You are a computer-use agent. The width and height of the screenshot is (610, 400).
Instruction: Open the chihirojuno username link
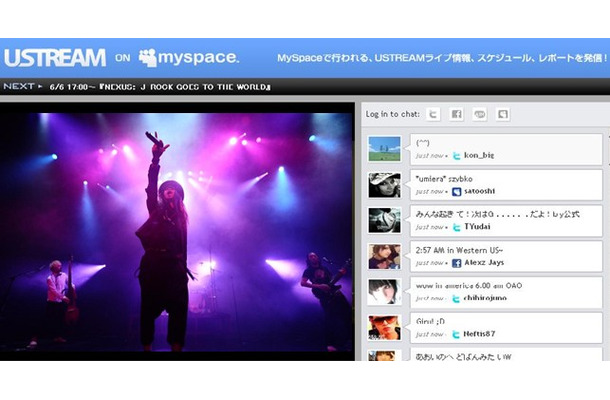click(485, 298)
